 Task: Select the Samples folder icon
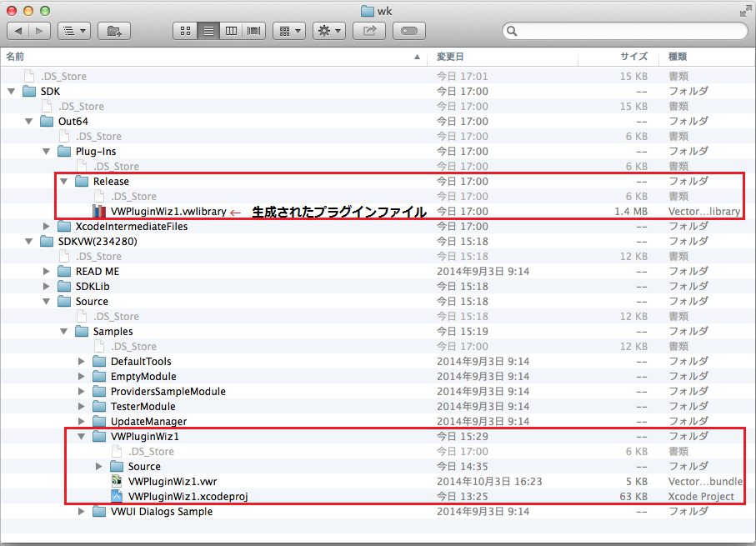(x=82, y=332)
